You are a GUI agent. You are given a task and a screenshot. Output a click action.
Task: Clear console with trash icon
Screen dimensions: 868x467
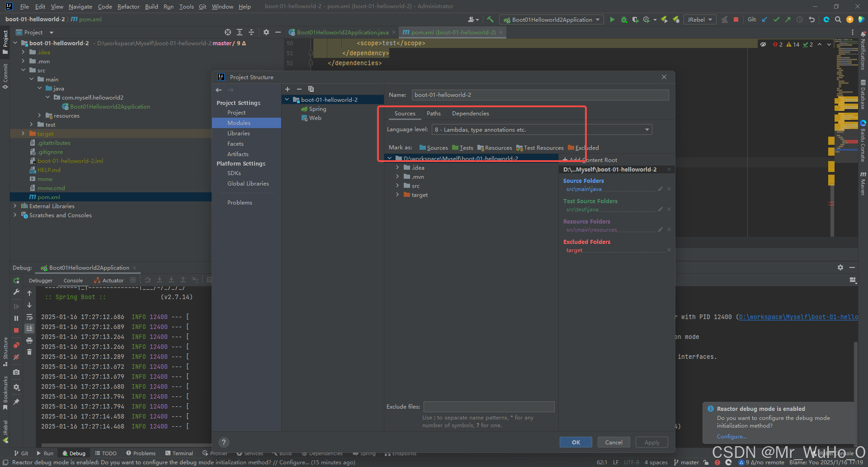click(29, 352)
